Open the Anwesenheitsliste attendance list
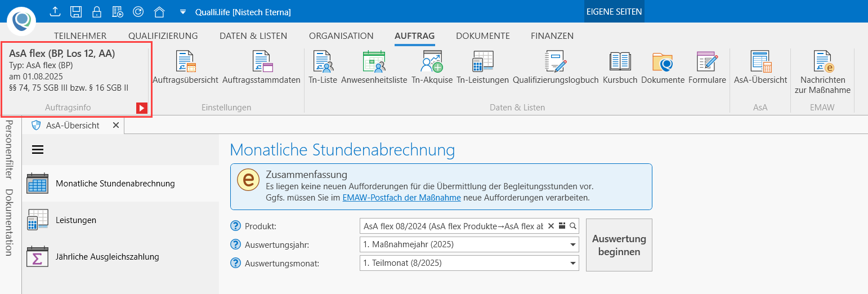Viewport: 868px width, 294px height. (374, 67)
